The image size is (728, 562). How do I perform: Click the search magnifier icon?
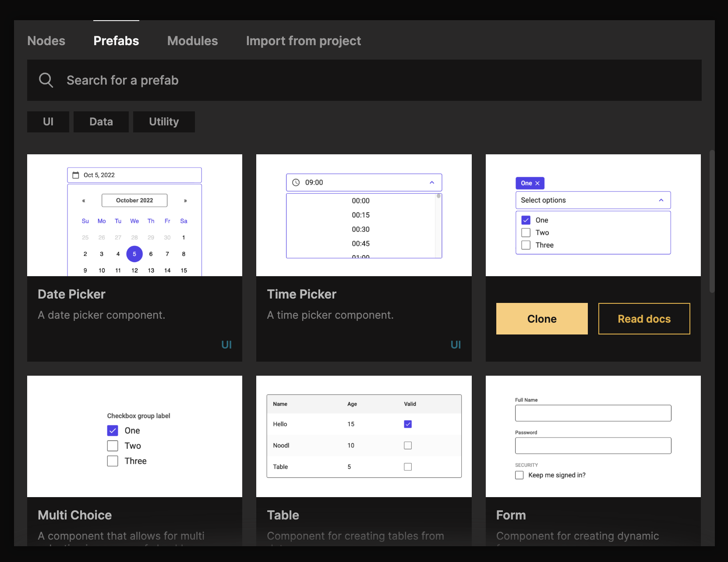pyautogui.click(x=46, y=80)
